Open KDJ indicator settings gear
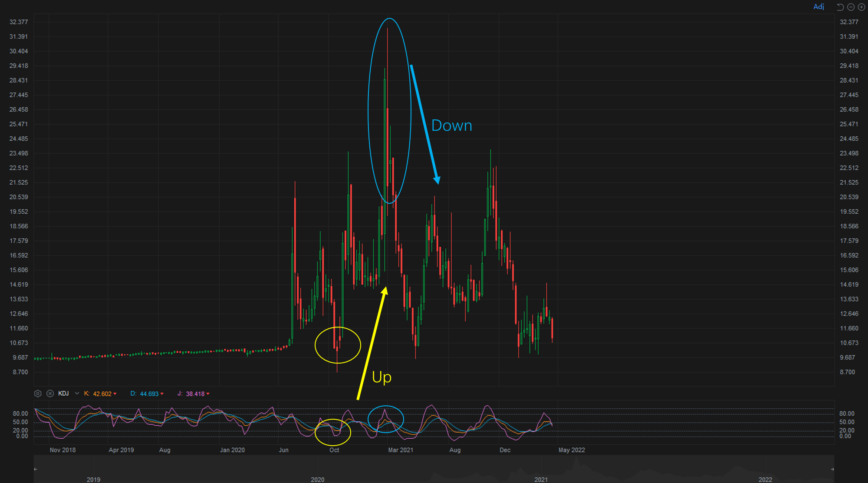The image size is (868, 483). click(38, 394)
